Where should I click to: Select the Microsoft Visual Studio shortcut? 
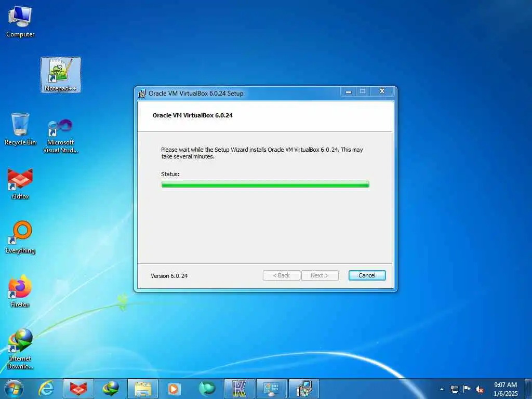60,136
